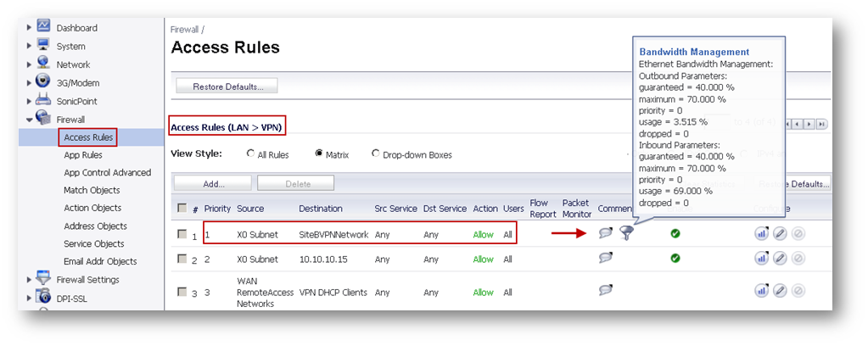868x346 pixels.
Task: Click bandwidth funnel icon on rule 1
Action: 626,233
